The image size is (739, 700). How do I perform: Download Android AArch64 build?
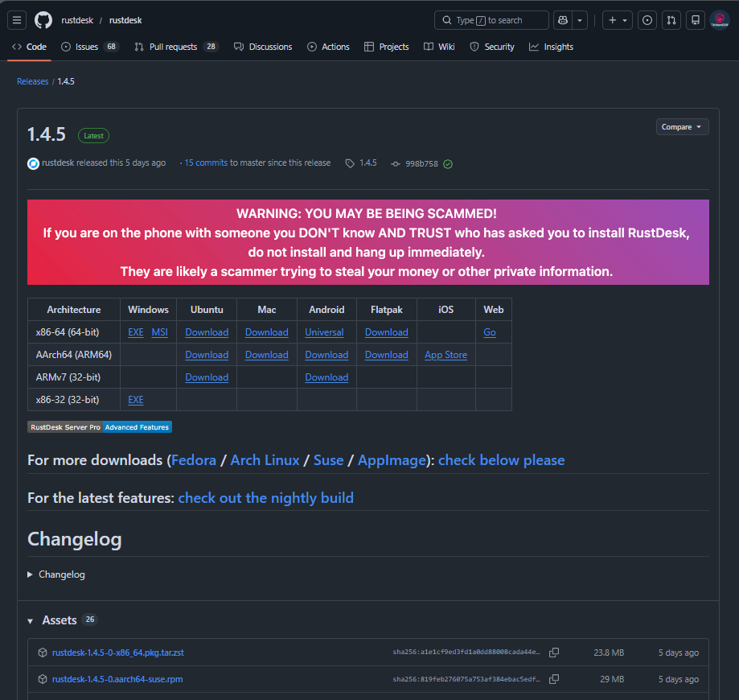(x=326, y=355)
